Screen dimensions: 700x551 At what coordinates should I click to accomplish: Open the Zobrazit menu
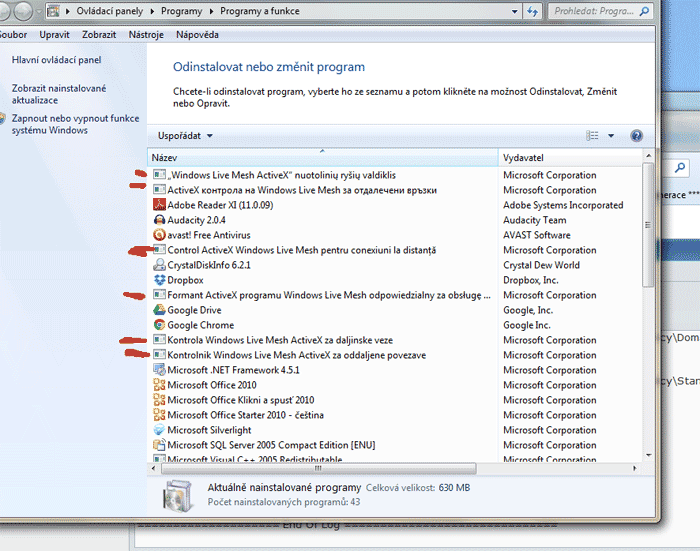click(99, 34)
